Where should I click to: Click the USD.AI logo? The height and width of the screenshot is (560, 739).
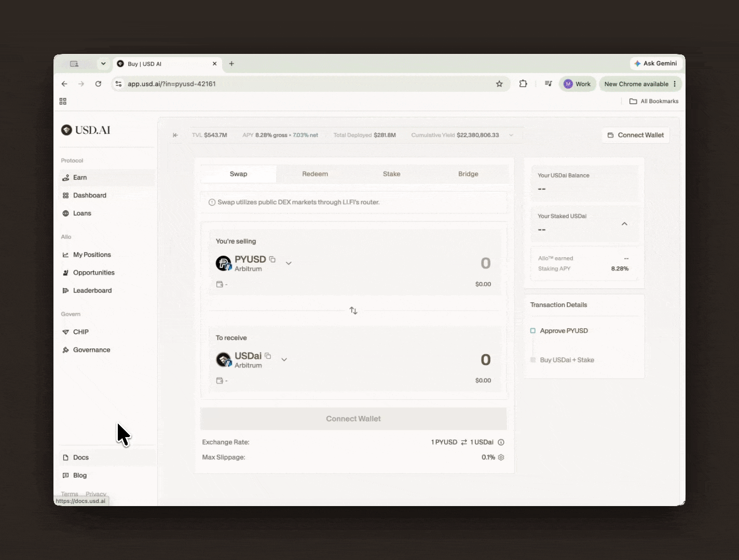86,130
